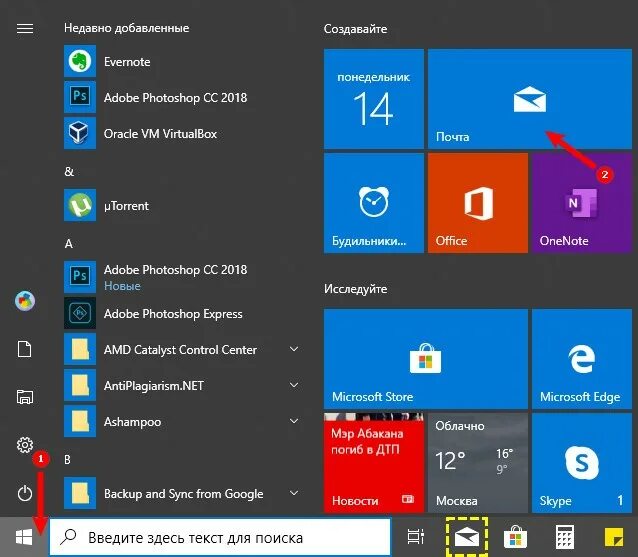Click the Создавайте tile group header
Screen dimensions: 638x557
point(355,29)
